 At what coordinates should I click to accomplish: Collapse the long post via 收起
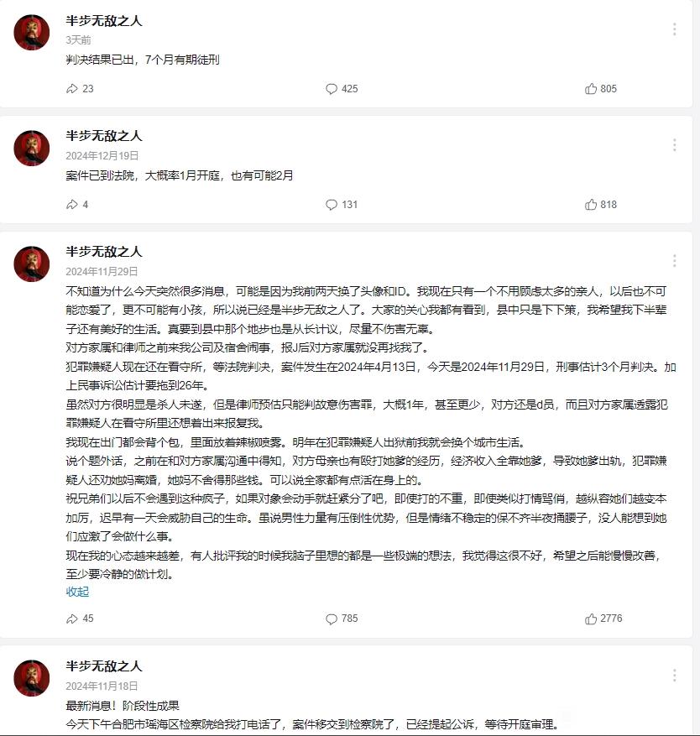(77, 592)
